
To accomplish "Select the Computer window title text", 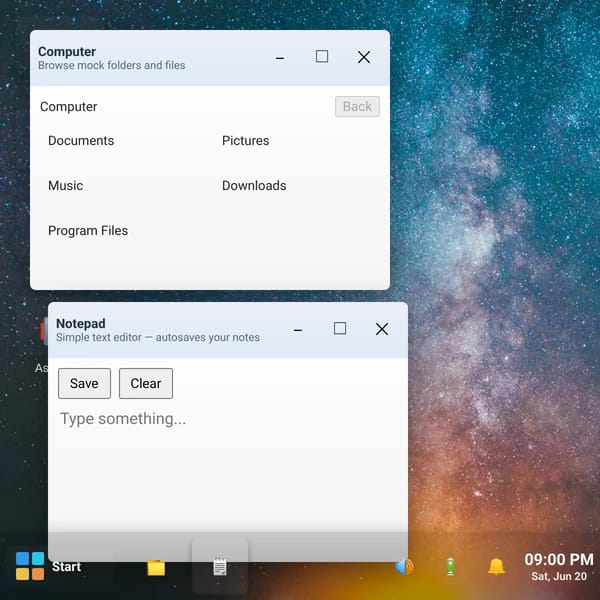I will [x=67, y=52].
